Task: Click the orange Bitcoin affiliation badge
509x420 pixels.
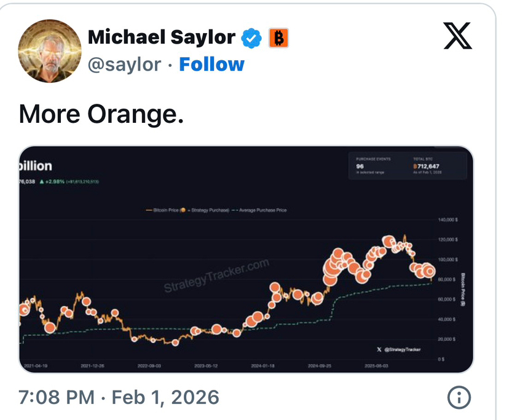Action: coord(278,38)
